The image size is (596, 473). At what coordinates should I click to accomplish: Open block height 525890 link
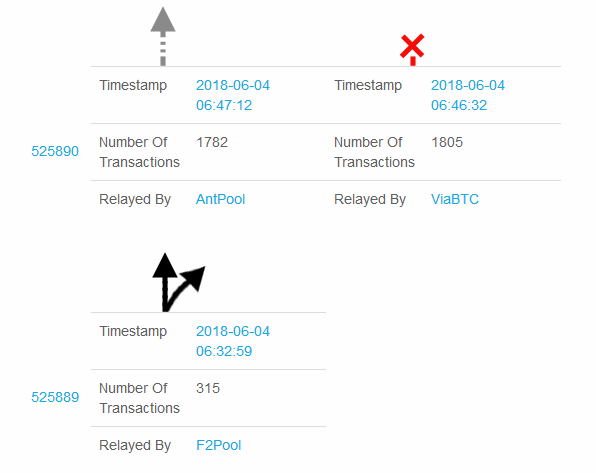55,151
